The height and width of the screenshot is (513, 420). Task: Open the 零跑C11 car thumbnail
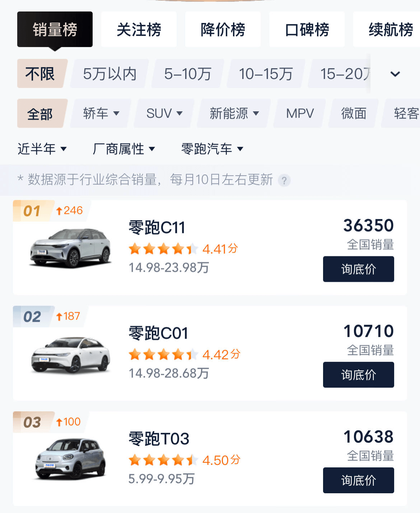(70, 248)
